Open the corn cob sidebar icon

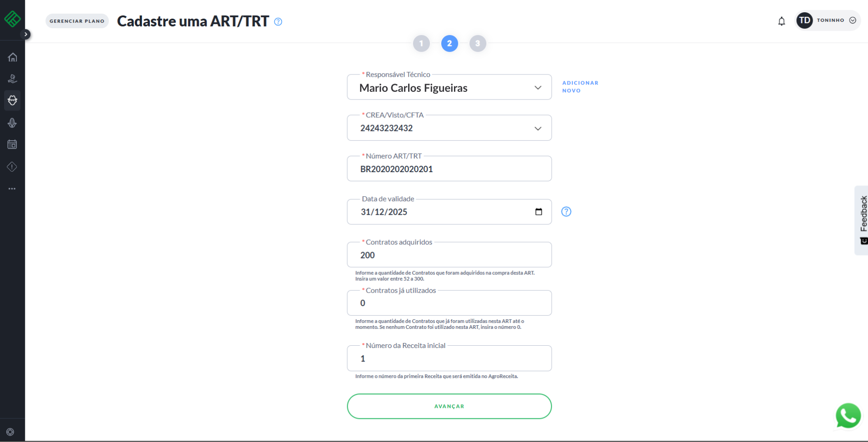pyautogui.click(x=12, y=123)
